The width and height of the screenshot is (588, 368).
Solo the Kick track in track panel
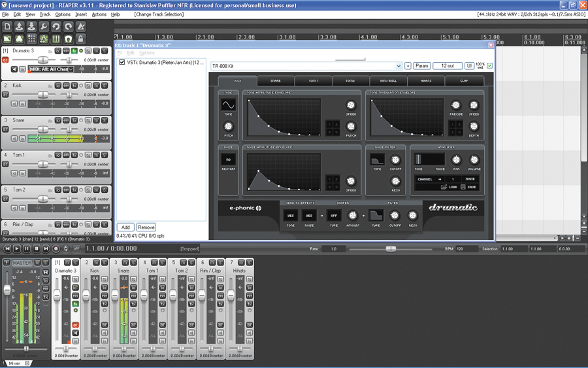pyautogui.click(x=105, y=86)
